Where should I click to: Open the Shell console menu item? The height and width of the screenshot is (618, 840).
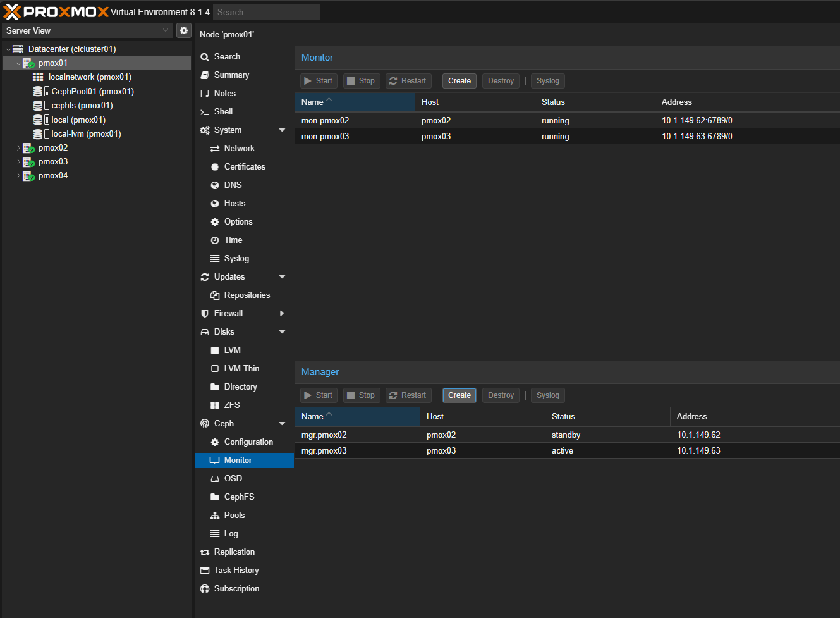point(223,111)
